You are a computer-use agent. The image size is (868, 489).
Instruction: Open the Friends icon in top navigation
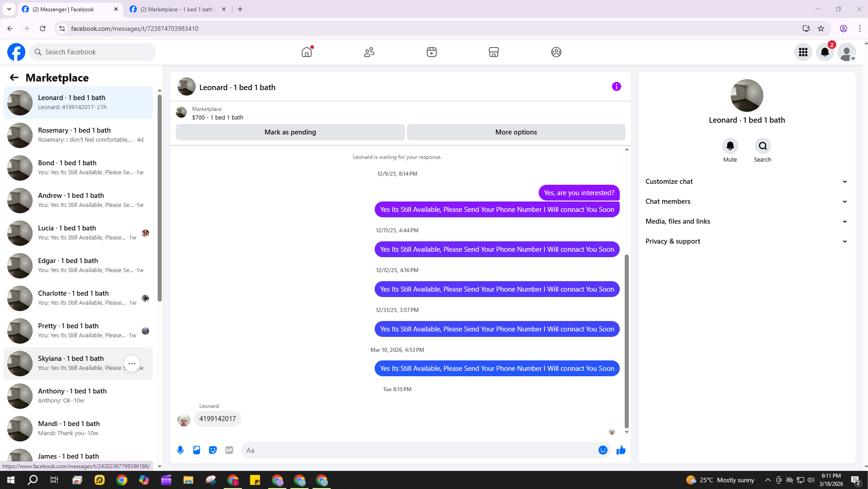(369, 52)
